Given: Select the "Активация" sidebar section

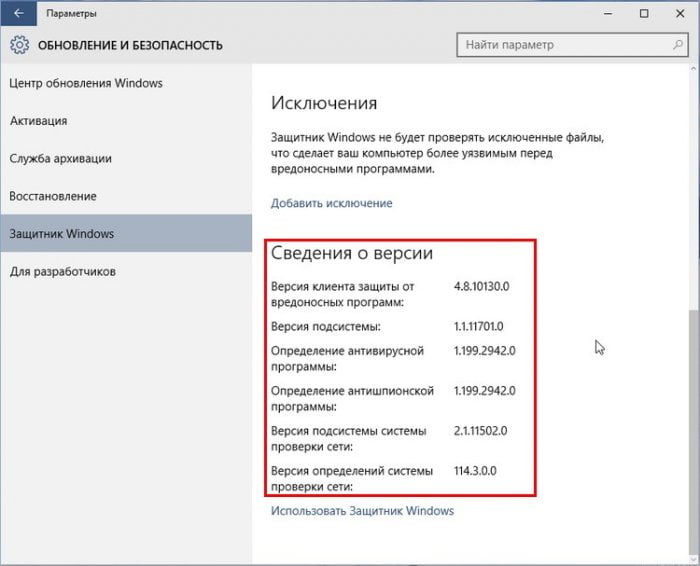Looking at the screenshot, I should click(38, 121).
